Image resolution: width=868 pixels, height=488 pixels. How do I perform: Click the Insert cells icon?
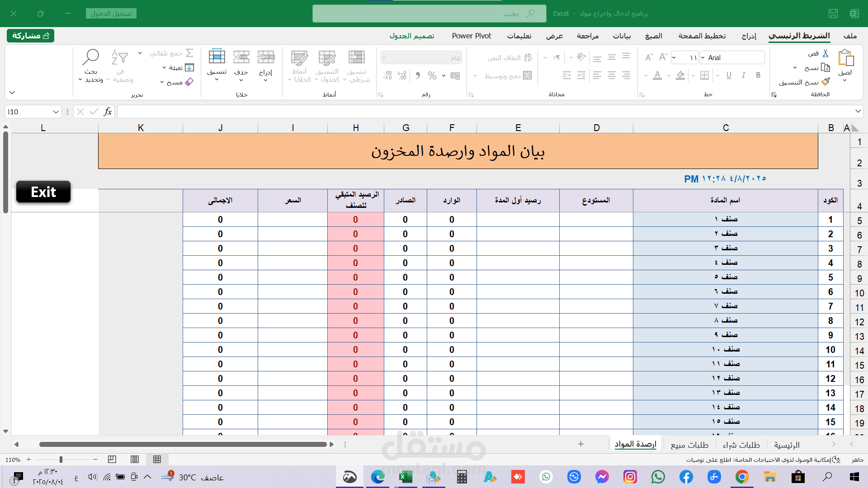pos(265,57)
